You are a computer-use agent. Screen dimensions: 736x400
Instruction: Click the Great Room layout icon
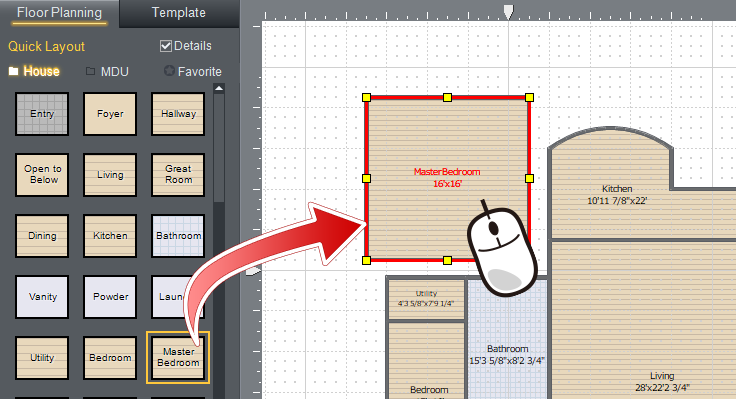[178, 175]
